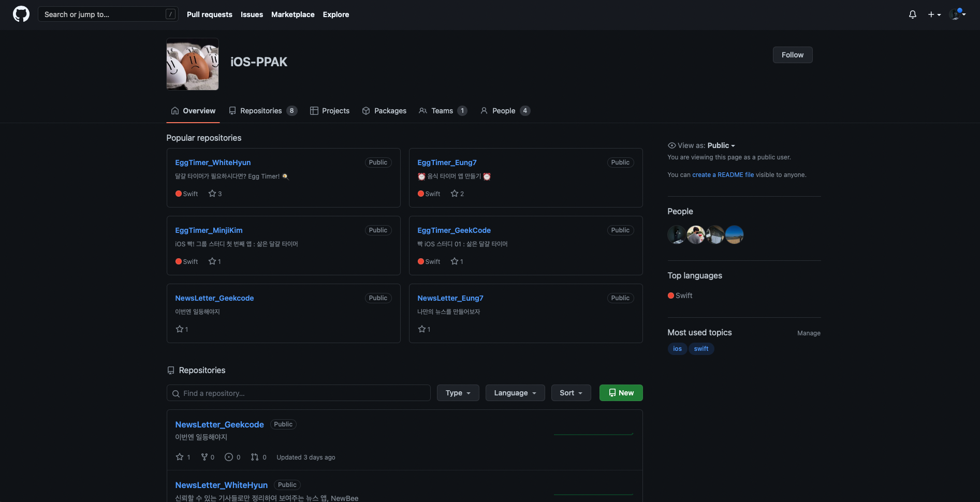
Task: Switch to the Repositories tab
Action: click(x=263, y=111)
